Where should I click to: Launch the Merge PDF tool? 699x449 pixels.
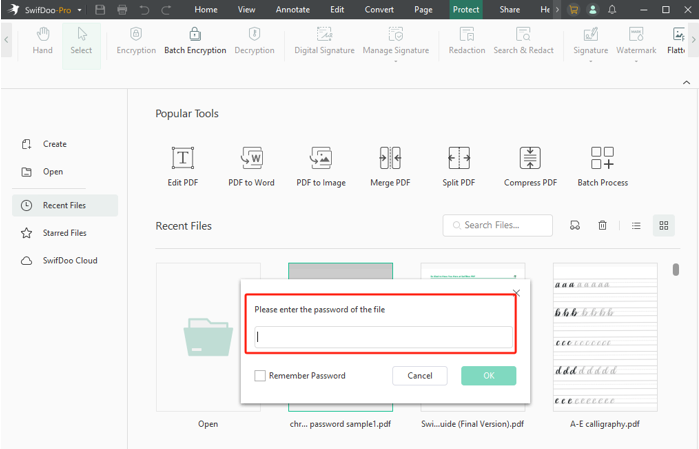point(390,166)
